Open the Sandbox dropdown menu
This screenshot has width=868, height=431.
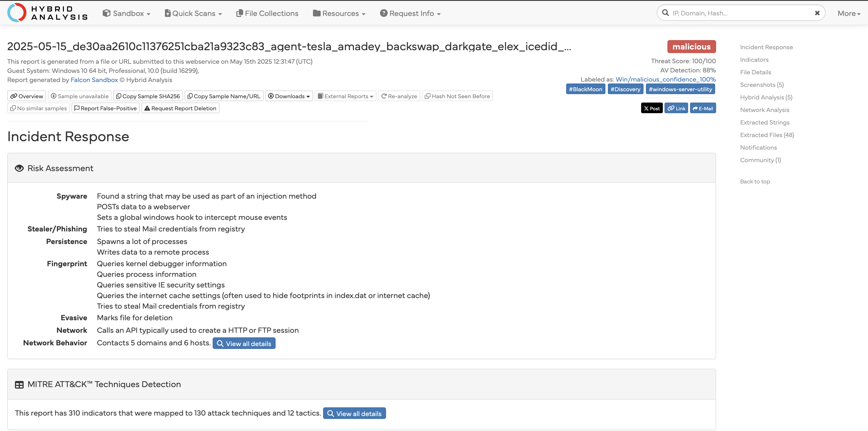click(x=126, y=13)
